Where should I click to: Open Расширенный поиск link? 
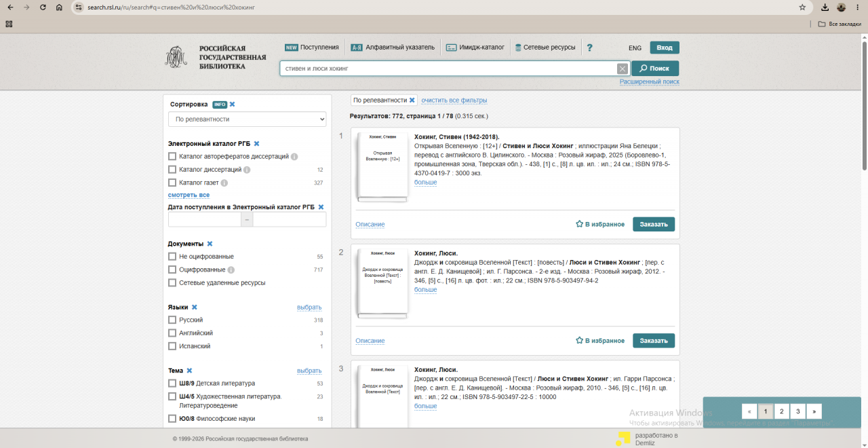pyautogui.click(x=649, y=82)
